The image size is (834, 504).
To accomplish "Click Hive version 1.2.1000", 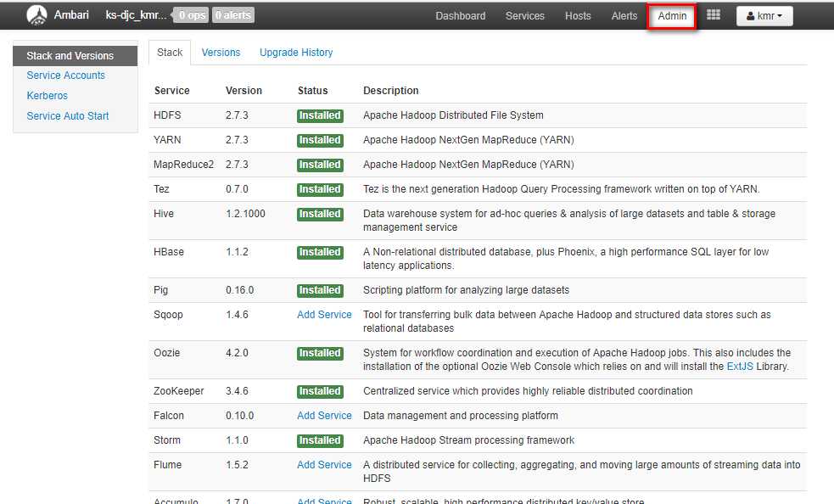I will pyautogui.click(x=245, y=214).
